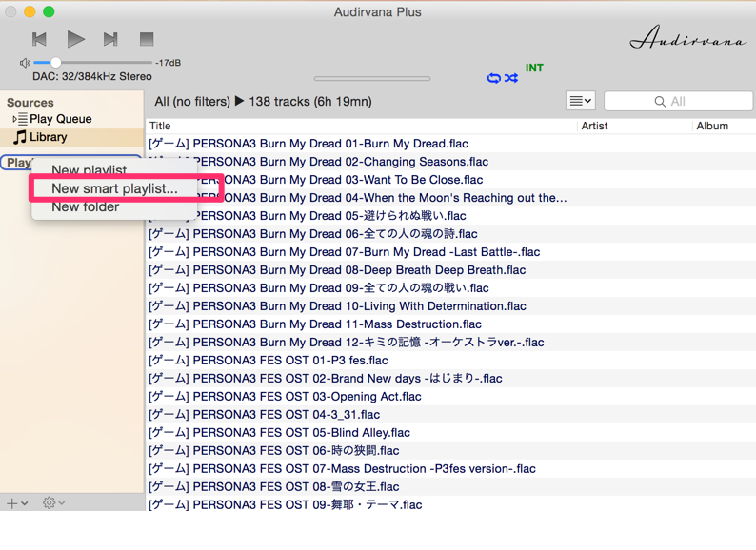
Task: Click the track progress bar
Action: 371,78
